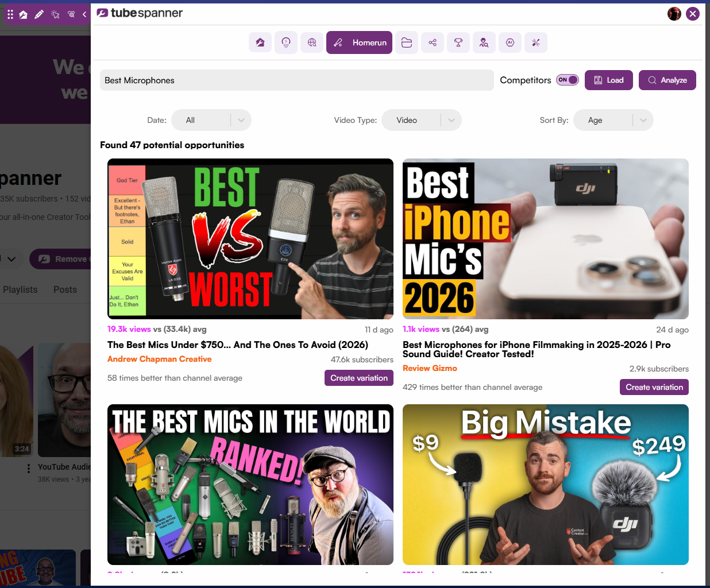Open the Sort By dropdown set to Age

(x=613, y=120)
